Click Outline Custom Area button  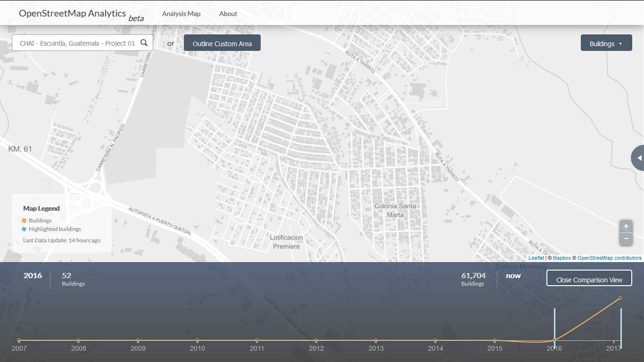[x=222, y=43]
